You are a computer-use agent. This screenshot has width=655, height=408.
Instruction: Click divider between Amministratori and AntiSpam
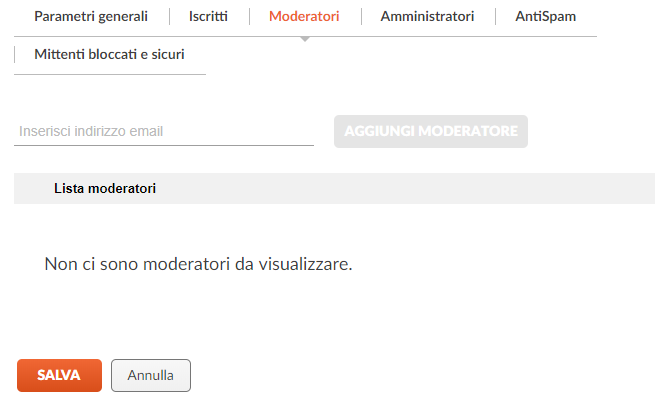[x=495, y=17]
